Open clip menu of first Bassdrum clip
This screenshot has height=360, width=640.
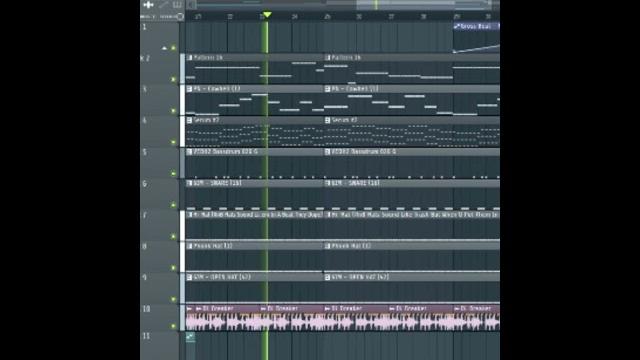tap(189, 151)
